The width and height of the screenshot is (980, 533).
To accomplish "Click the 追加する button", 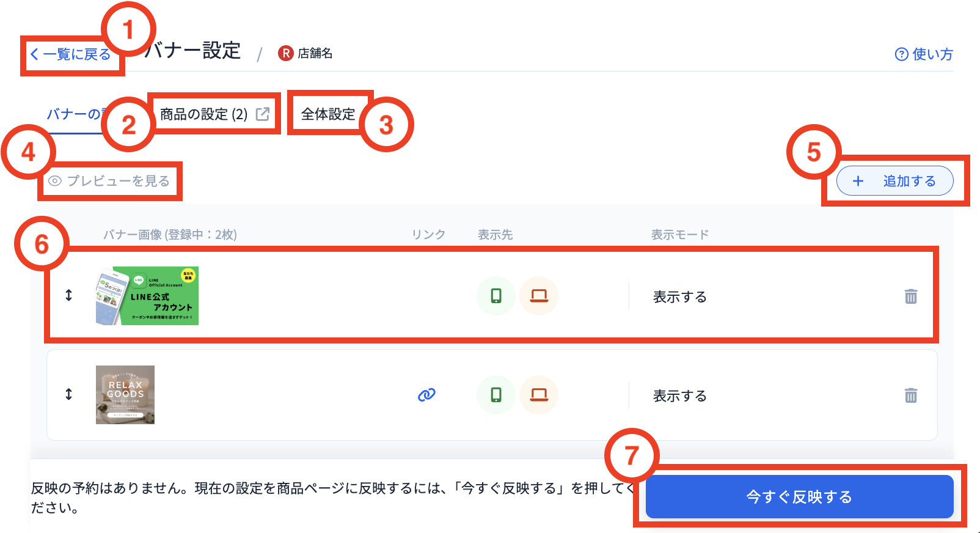I will [x=894, y=181].
